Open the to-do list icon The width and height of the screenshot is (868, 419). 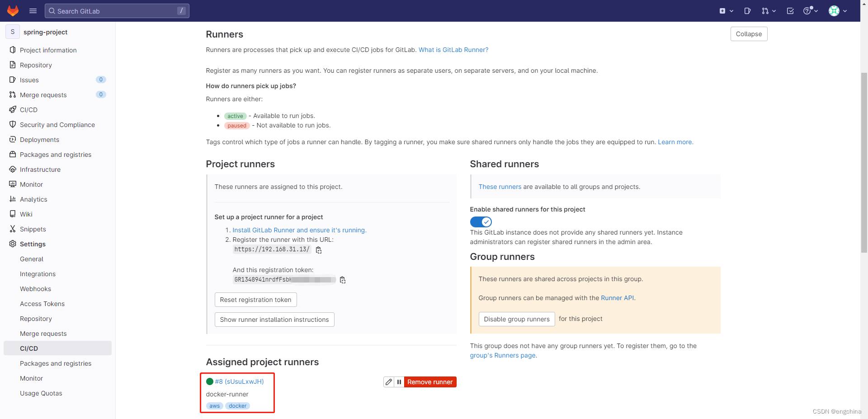tap(790, 11)
